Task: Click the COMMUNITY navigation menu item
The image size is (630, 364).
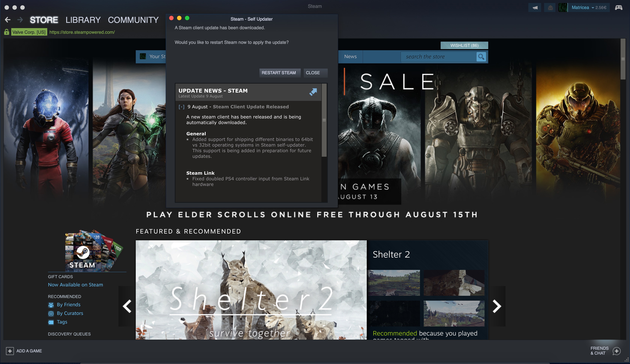Action: pos(133,19)
